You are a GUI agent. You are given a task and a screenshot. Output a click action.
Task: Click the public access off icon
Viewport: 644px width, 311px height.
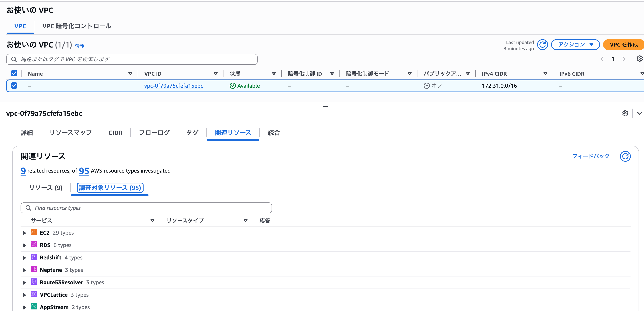click(x=427, y=86)
